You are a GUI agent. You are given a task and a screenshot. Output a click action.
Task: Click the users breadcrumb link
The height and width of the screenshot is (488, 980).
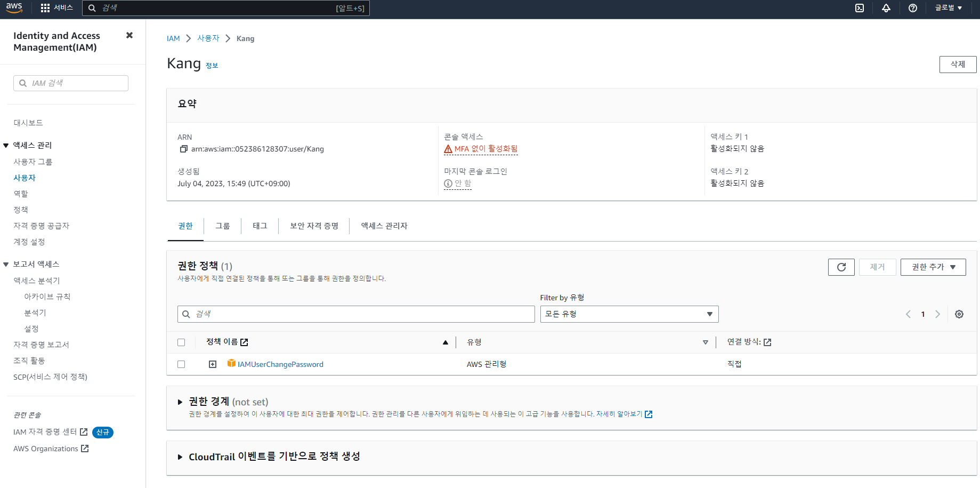(208, 38)
